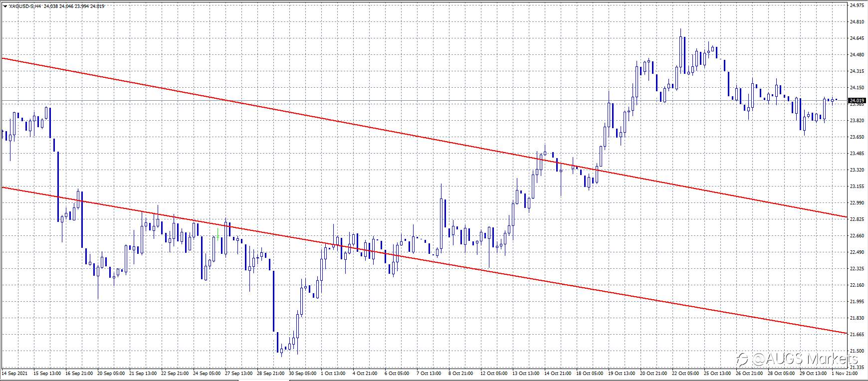
Task: Click the 24 Sep 05:00 time label
Action: pos(207,373)
